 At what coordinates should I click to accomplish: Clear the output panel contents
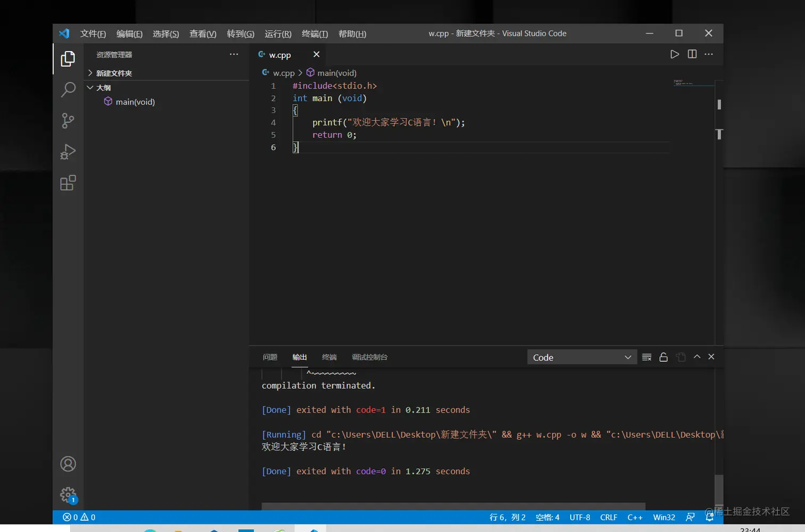point(647,357)
